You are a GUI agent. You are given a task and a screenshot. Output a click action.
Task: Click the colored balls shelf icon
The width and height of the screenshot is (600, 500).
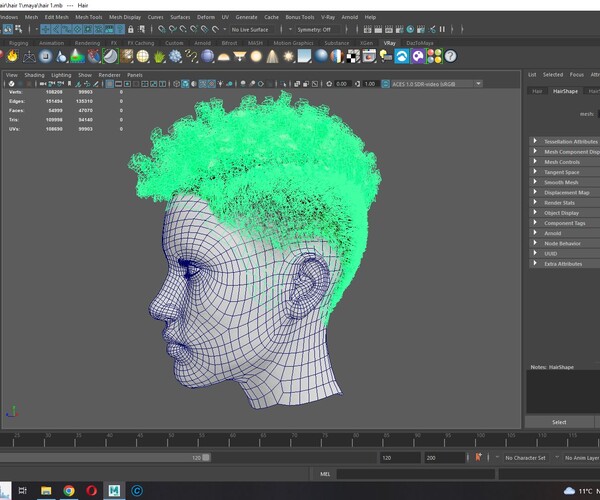click(434, 56)
